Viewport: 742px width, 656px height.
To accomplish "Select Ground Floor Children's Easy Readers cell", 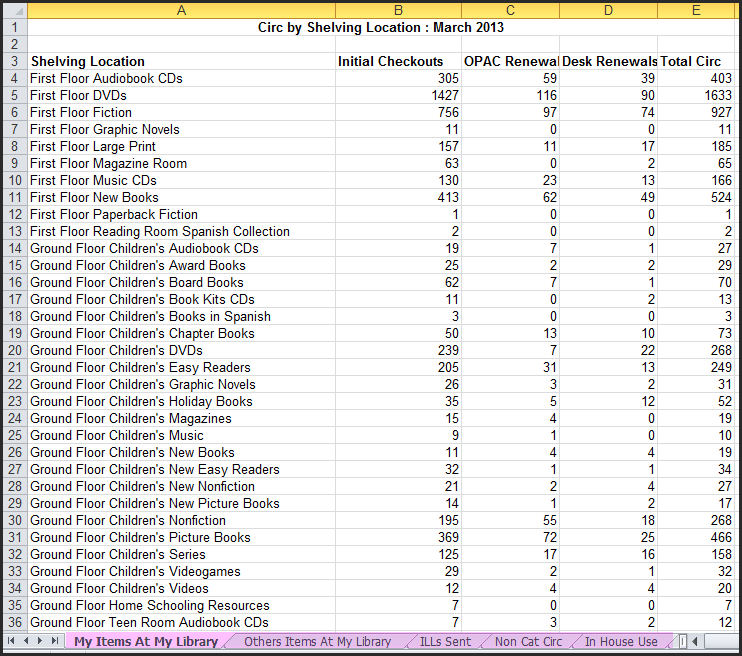I will click(181, 367).
